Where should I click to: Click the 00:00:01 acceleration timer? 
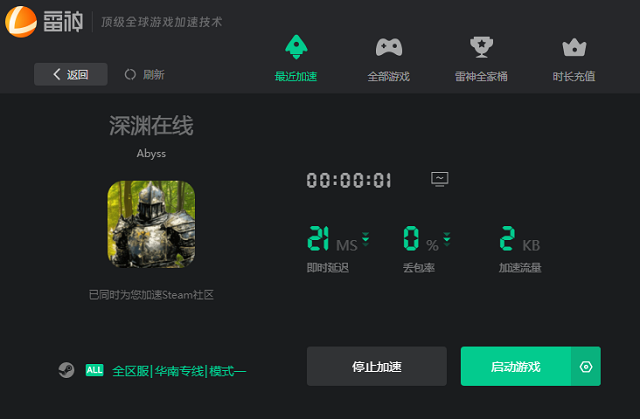(349, 180)
